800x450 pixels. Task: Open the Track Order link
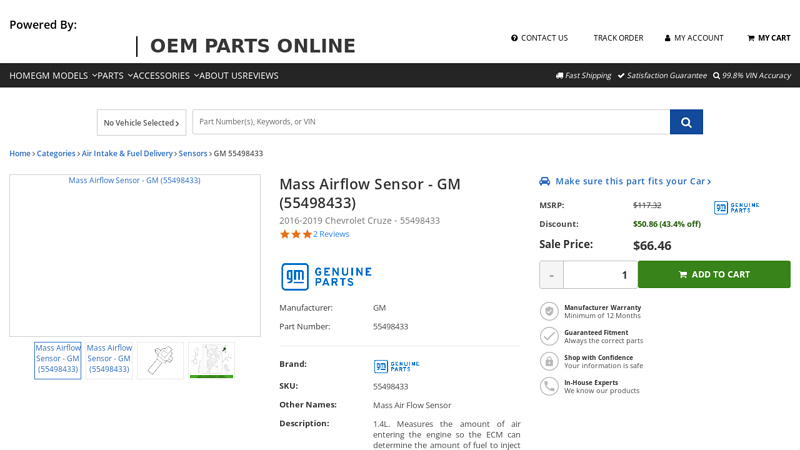point(618,38)
